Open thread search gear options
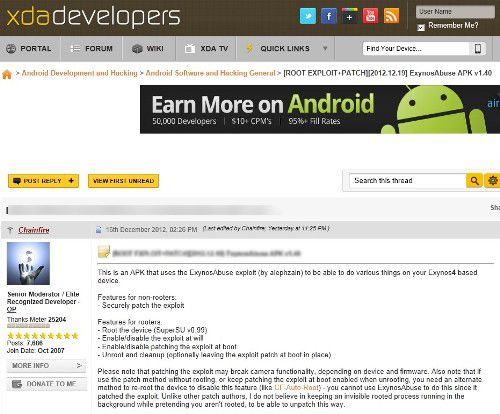The image size is (500, 414). [x=492, y=181]
